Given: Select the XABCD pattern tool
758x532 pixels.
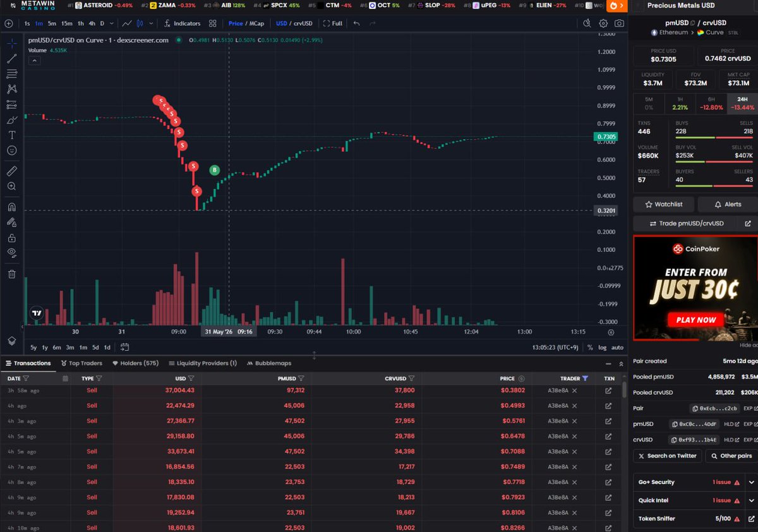Looking at the screenshot, I should pos(11,89).
